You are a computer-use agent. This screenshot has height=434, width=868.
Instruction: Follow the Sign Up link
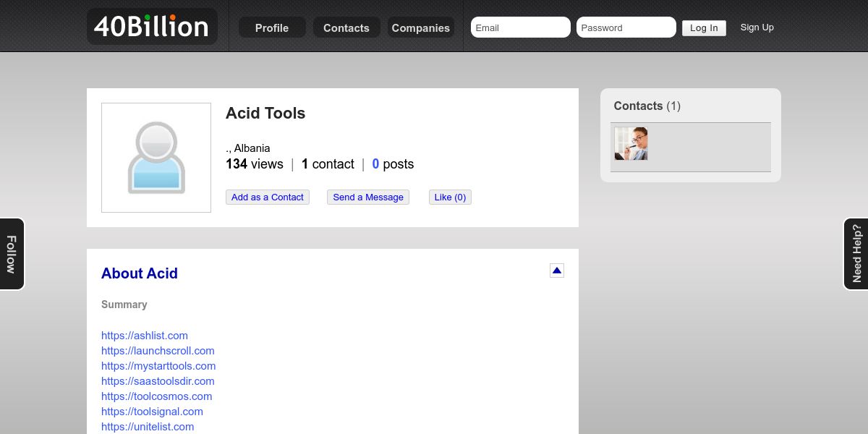point(757,27)
